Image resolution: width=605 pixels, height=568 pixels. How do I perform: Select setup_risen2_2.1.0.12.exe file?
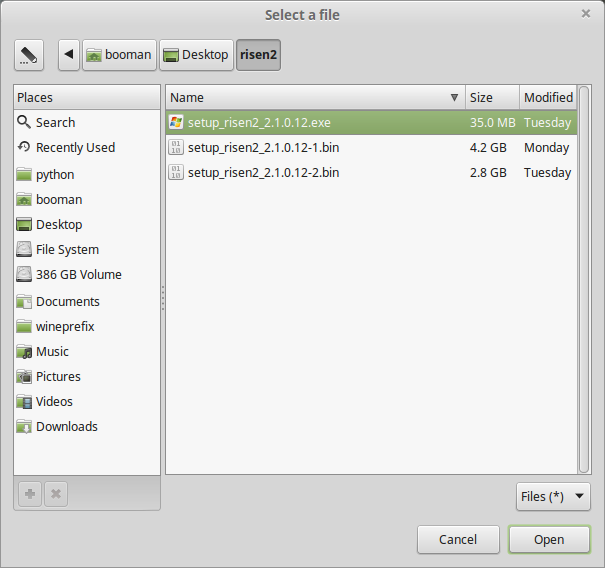tap(371, 123)
